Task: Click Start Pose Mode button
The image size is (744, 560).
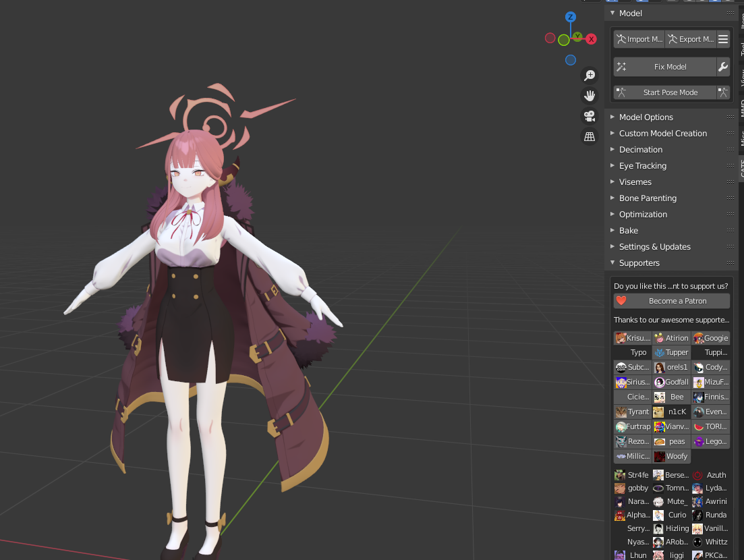Action: click(665, 92)
